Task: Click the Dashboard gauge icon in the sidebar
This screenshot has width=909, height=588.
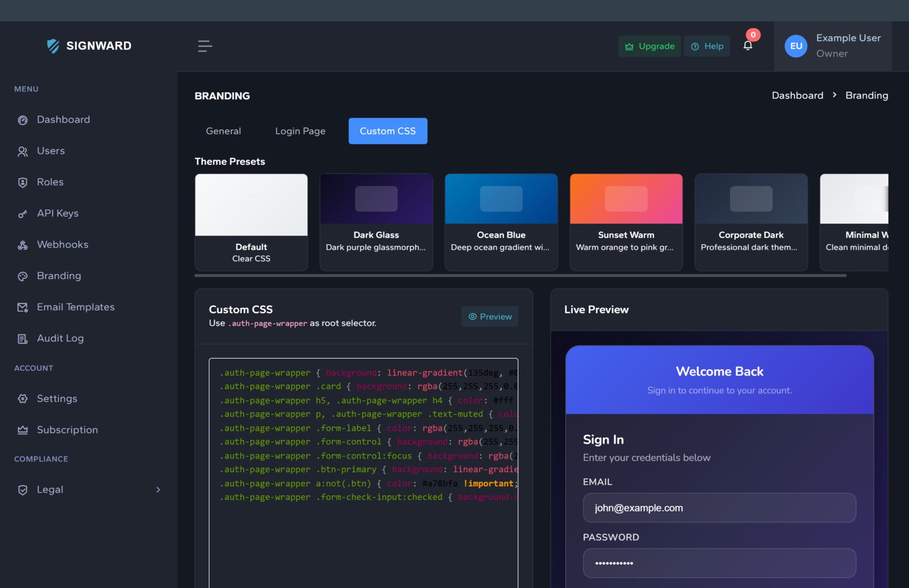Action: pyautogui.click(x=23, y=120)
